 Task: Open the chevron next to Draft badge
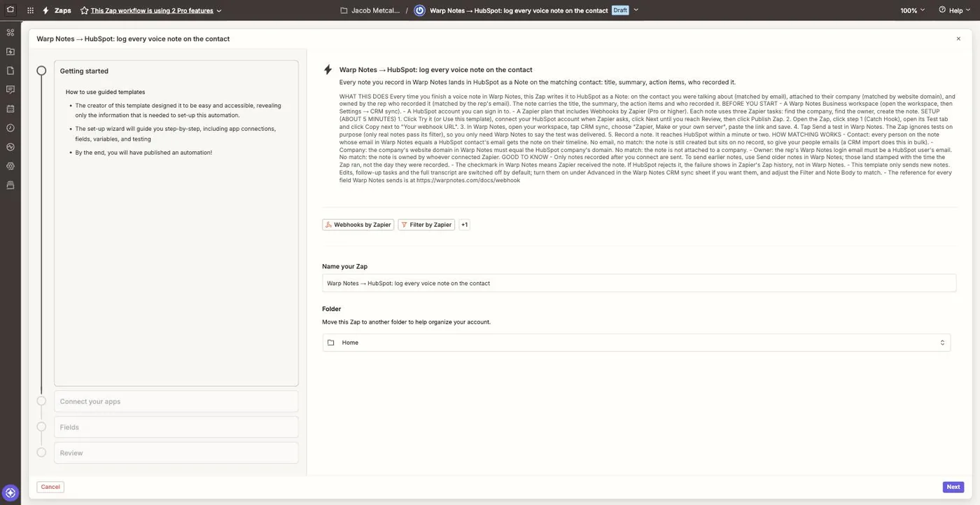coord(636,11)
